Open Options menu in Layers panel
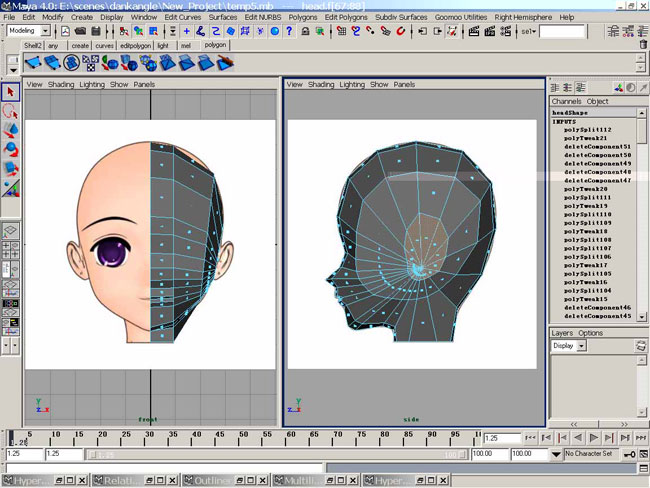 [590, 333]
